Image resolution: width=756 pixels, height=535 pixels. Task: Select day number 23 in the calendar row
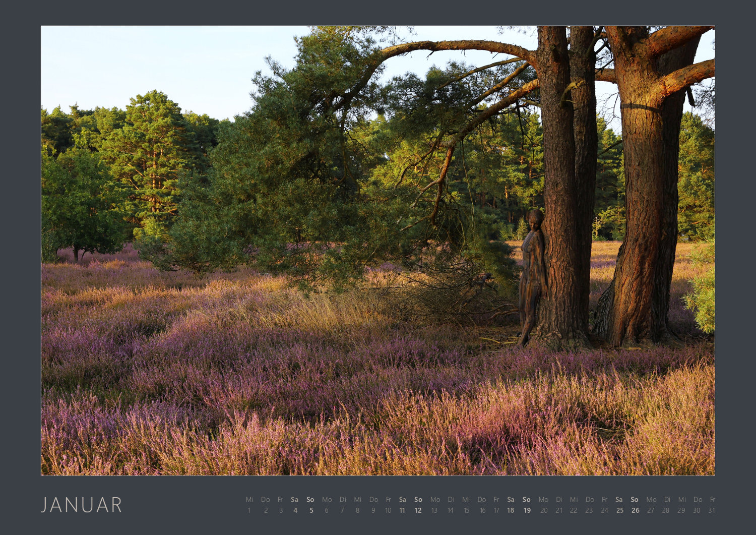tap(589, 510)
